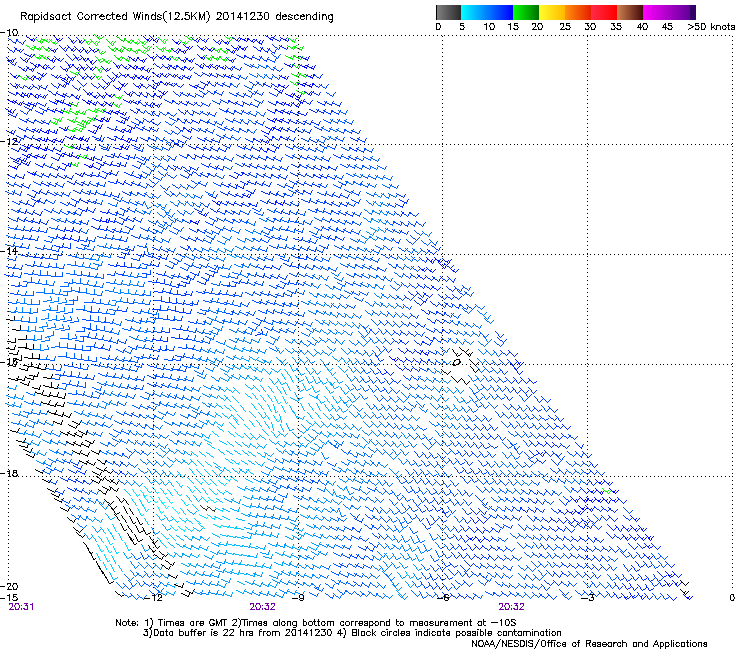
Task: Click the '0' longitude label at bottom right
Action: [x=732, y=598]
